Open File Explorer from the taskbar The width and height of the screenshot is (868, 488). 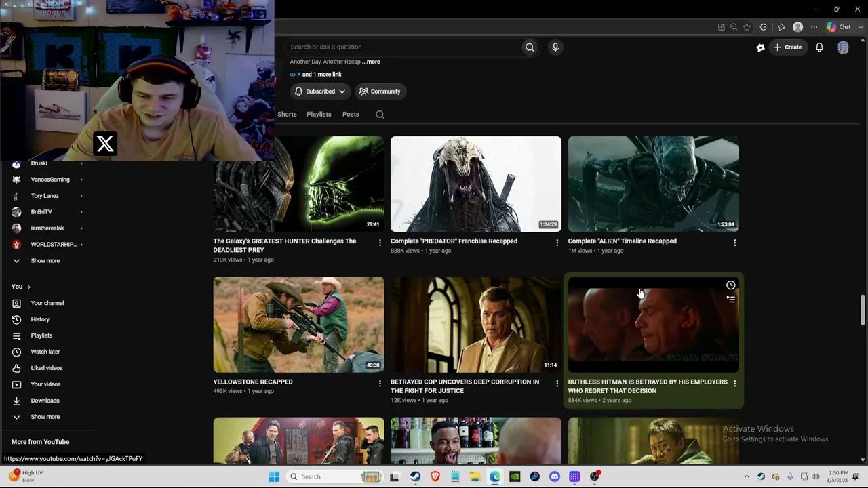point(475,476)
